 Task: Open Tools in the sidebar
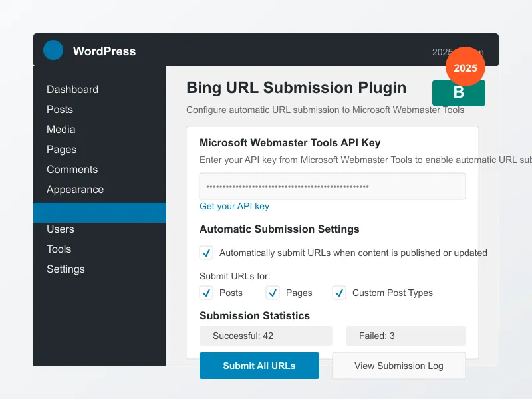click(x=59, y=249)
